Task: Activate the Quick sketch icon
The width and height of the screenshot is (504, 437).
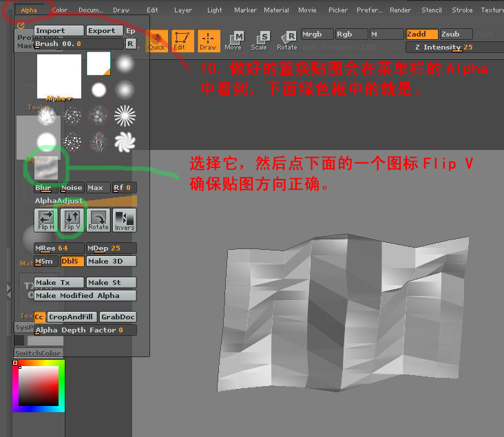Action: pos(156,41)
